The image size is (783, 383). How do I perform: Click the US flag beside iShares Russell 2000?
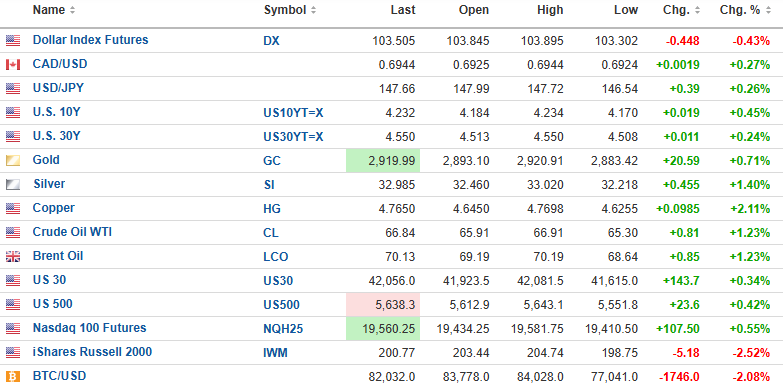tap(13, 352)
